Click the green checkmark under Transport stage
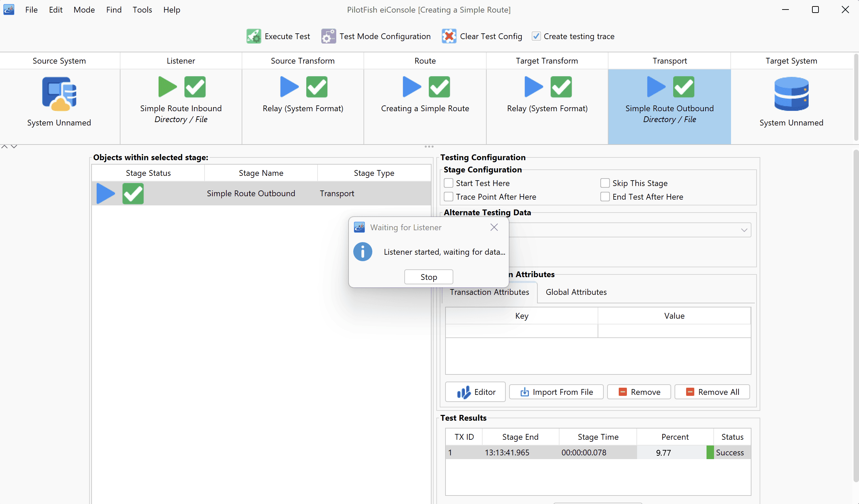859x504 pixels. (x=684, y=87)
